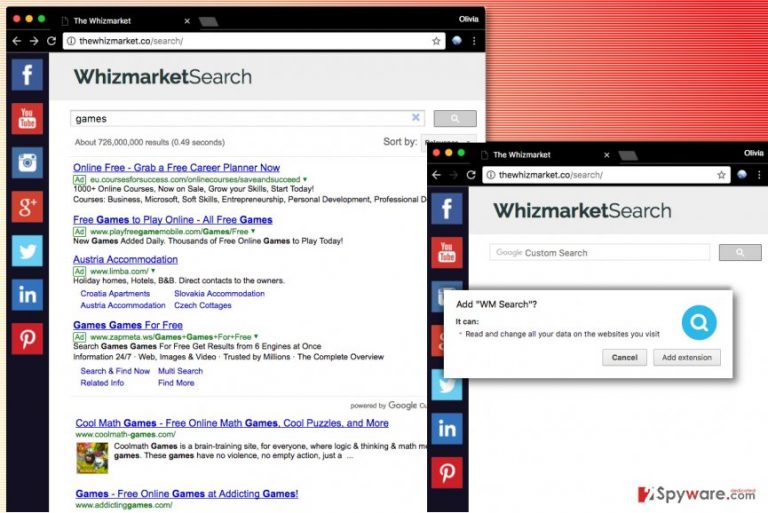Expand ad options arrow for playfreegamemobile result
This screenshot has width=768, height=513.
pos(253,231)
